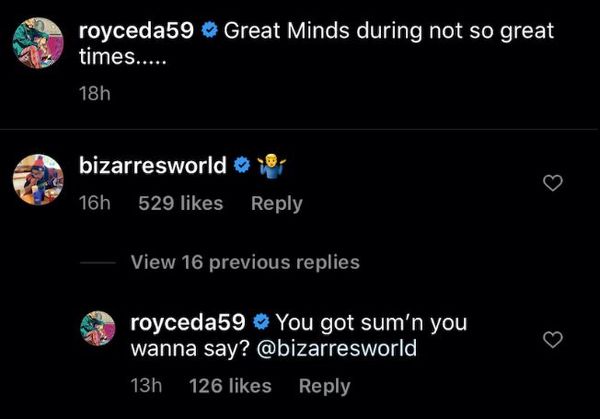Reply to royceda59's 'You got sum'n' comment
This screenshot has width=600, height=419.
click(x=324, y=386)
